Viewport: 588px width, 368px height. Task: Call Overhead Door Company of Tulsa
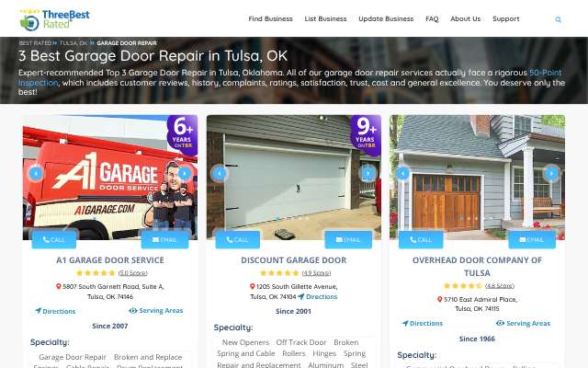421,239
